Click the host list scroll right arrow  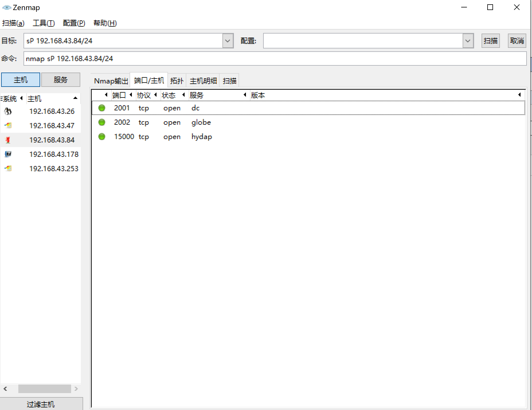pos(76,389)
